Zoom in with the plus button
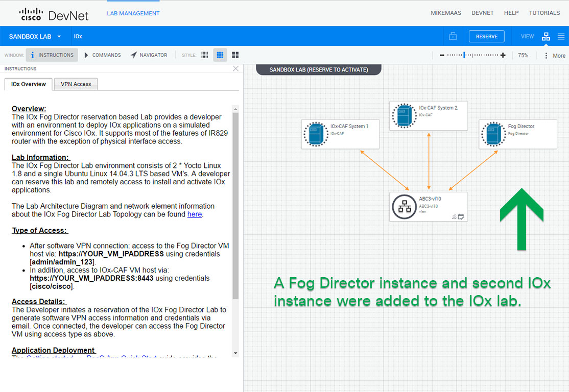The image size is (569, 392). tap(503, 56)
